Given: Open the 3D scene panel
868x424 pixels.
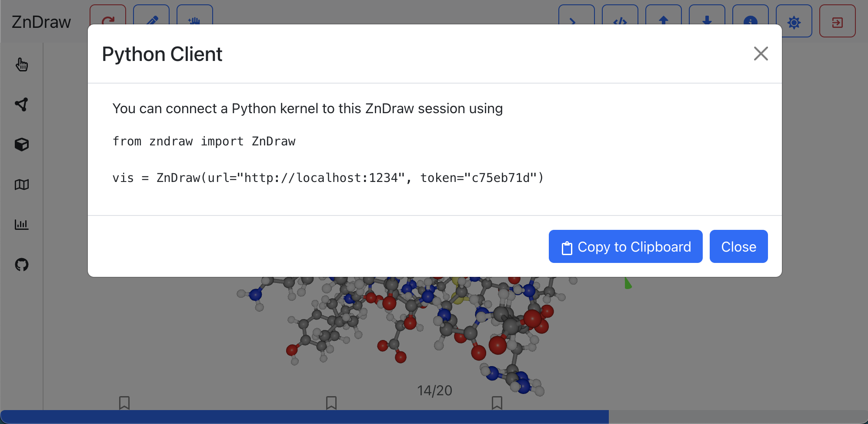Looking at the screenshot, I should point(21,145).
